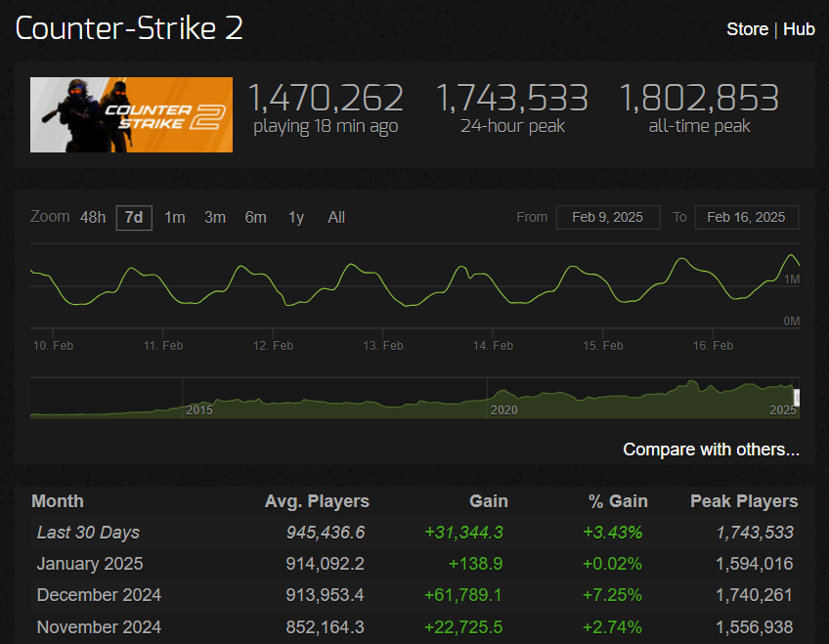The image size is (829, 644).
Task: Click peak players value 1,556,938
Action: click(x=755, y=627)
